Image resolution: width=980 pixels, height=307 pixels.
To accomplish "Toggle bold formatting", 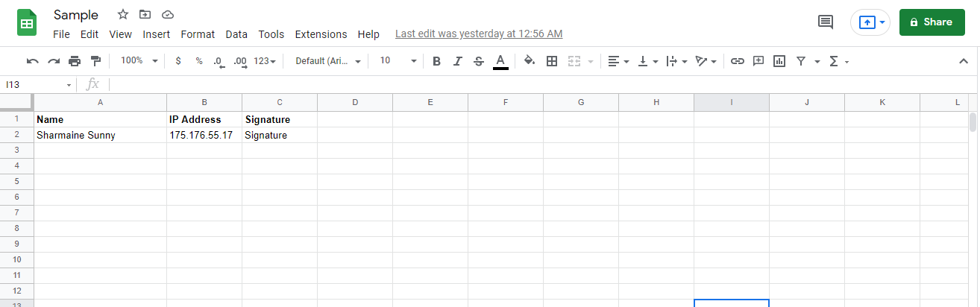I will 436,61.
